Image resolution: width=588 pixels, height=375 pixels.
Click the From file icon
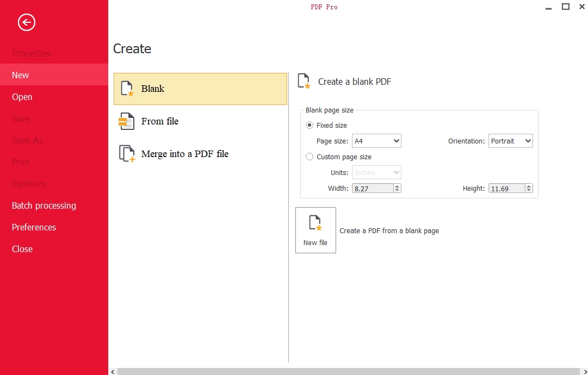[x=126, y=121]
